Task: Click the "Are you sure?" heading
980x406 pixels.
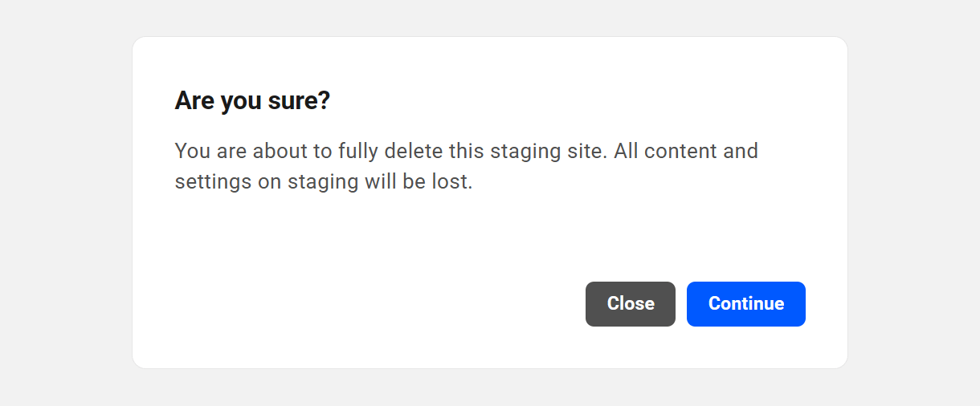Action: coord(252,101)
